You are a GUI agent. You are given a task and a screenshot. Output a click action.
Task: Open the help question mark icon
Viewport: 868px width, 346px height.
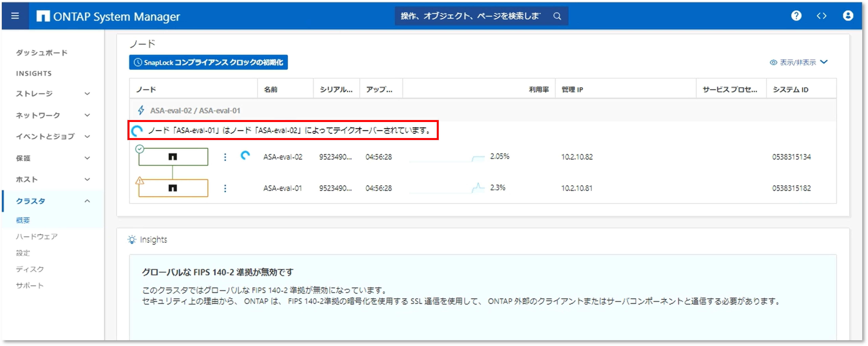pos(796,15)
